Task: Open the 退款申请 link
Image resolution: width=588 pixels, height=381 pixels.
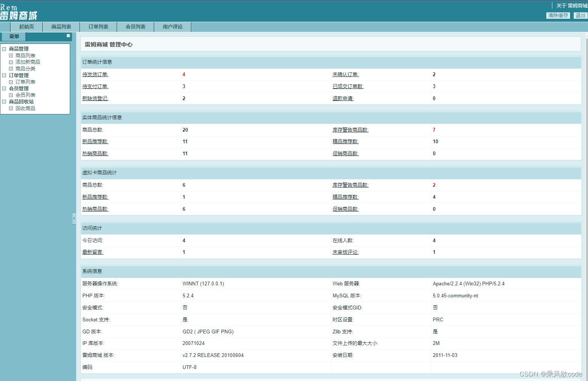Action: pos(343,98)
